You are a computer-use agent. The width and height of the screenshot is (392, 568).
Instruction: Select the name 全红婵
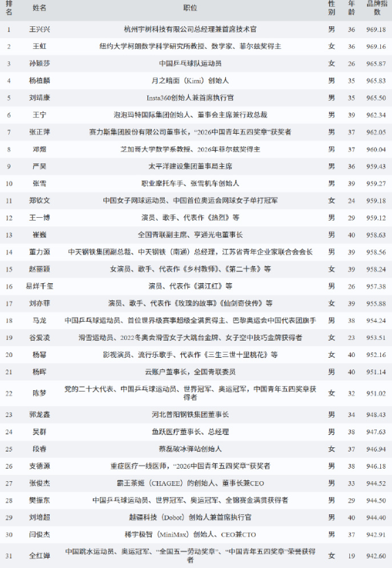pos(39,556)
